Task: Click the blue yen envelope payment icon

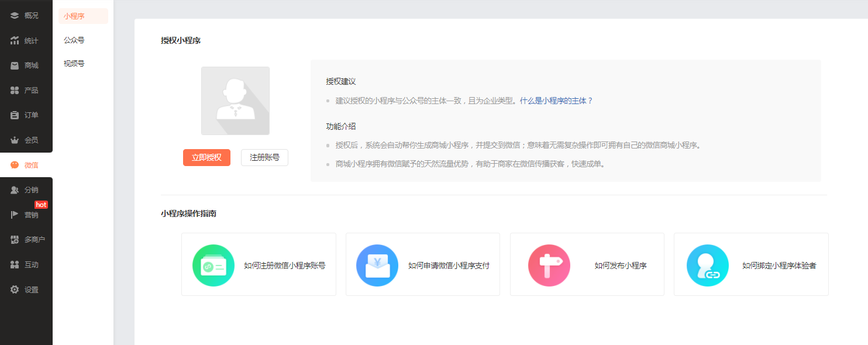Action: coord(377,265)
